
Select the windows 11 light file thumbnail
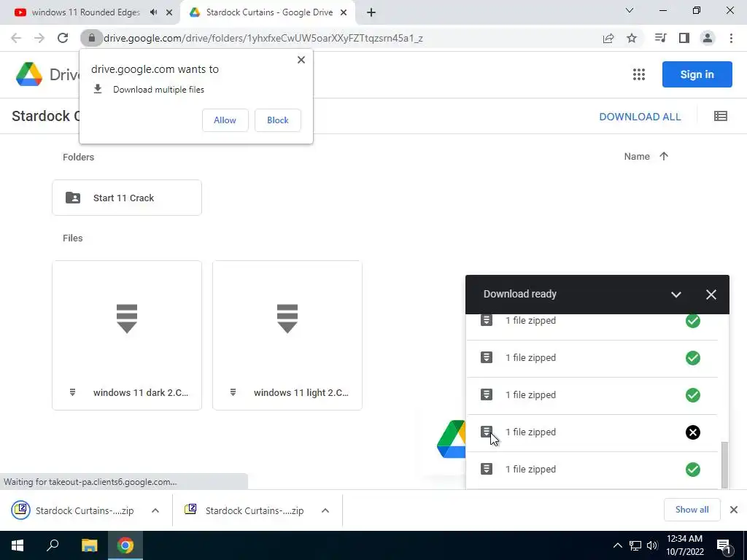click(x=287, y=335)
